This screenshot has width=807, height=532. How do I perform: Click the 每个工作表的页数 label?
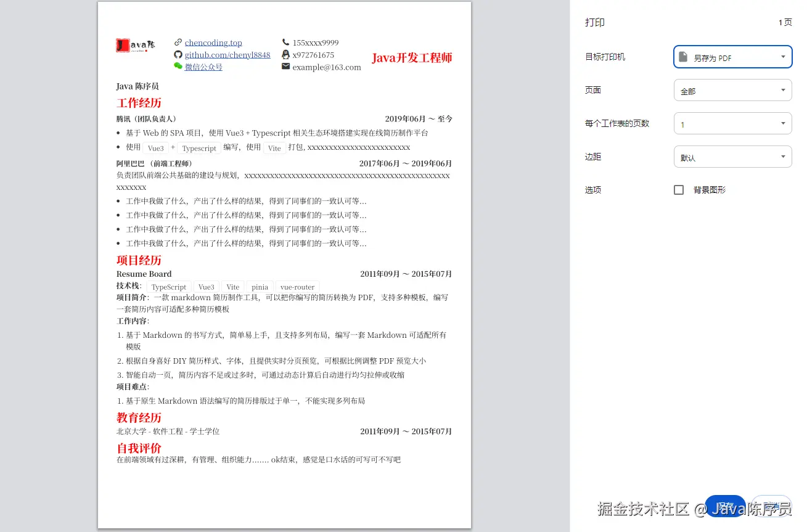617,123
